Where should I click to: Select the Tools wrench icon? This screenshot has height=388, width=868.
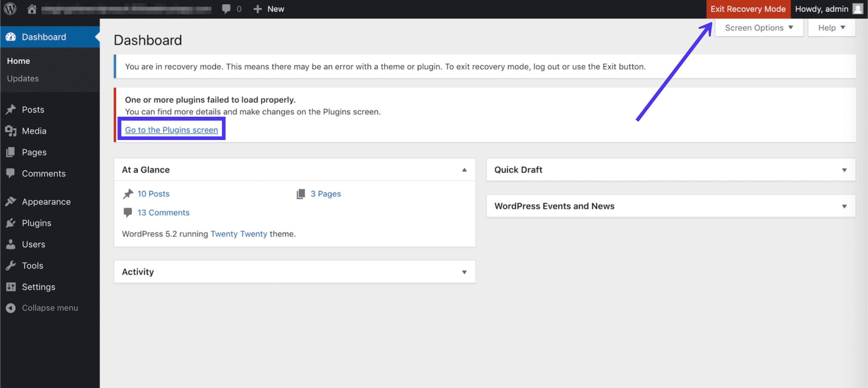tap(11, 265)
